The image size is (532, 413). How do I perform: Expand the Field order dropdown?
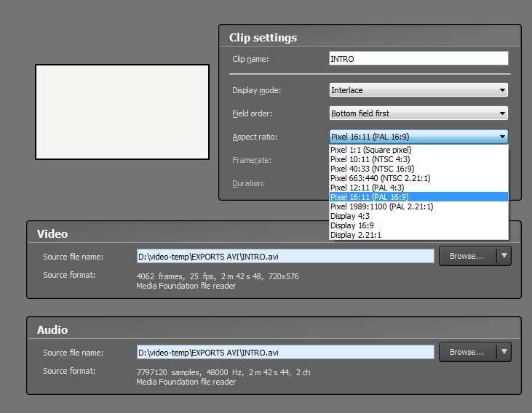coord(418,113)
